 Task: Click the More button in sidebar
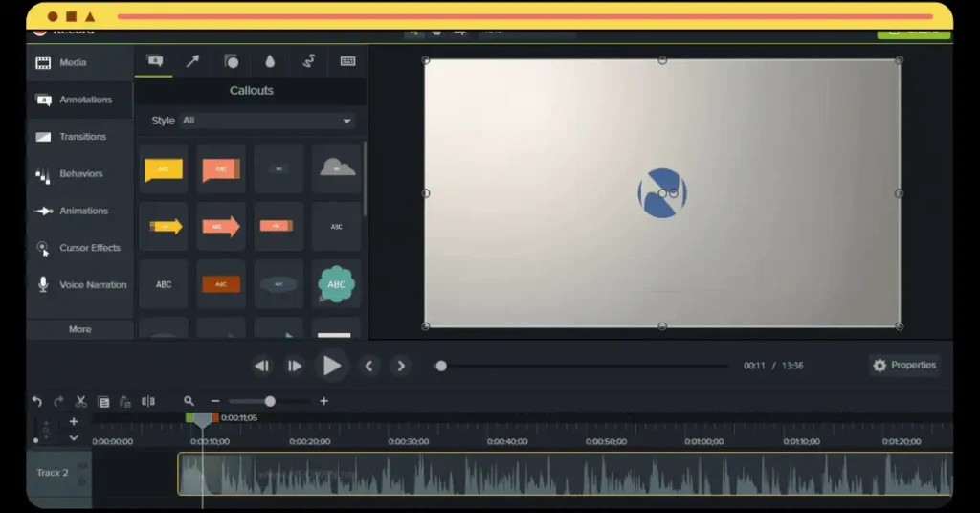(x=79, y=329)
